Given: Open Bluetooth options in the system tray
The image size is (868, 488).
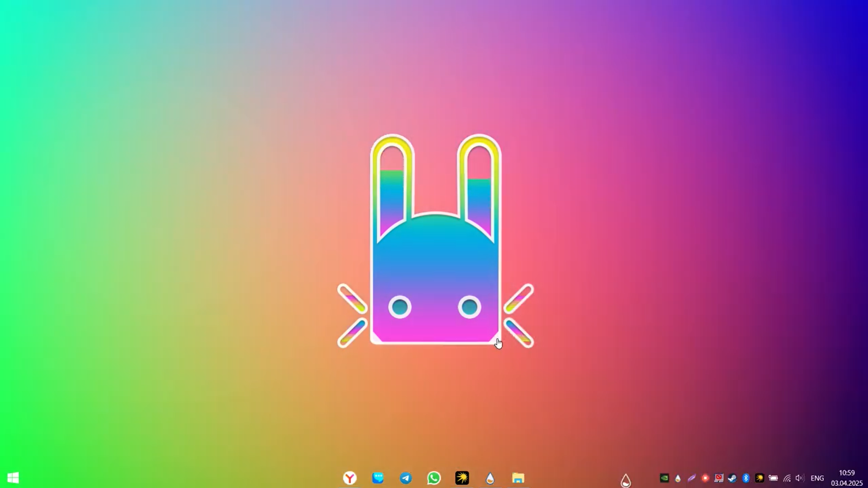Looking at the screenshot, I should click(x=745, y=478).
